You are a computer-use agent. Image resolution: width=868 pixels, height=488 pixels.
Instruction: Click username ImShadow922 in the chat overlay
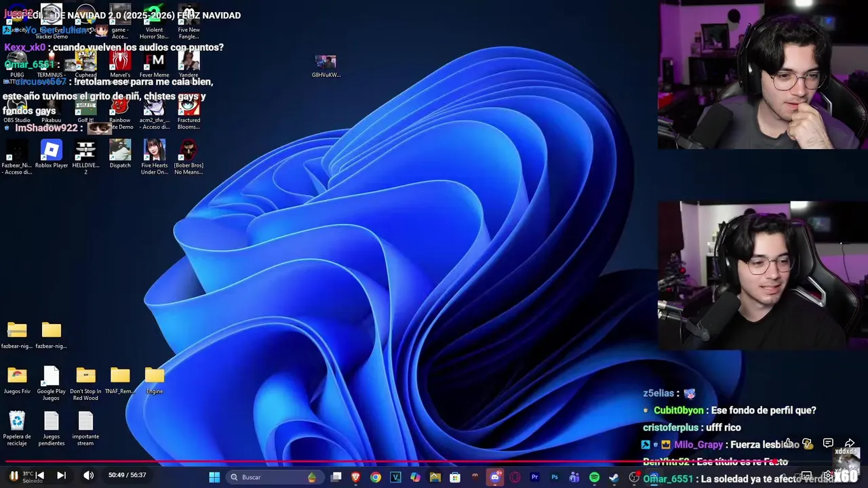click(47, 127)
